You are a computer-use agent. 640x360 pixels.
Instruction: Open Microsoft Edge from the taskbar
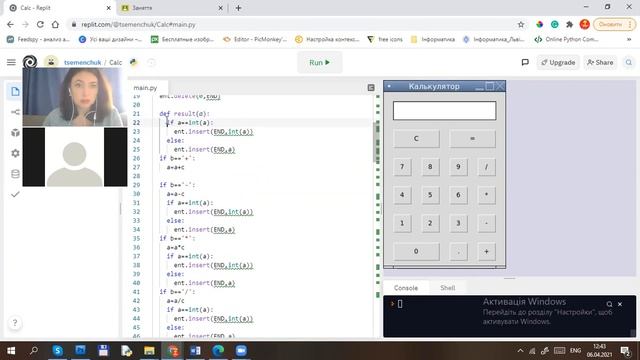pyautogui.click(x=218, y=351)
